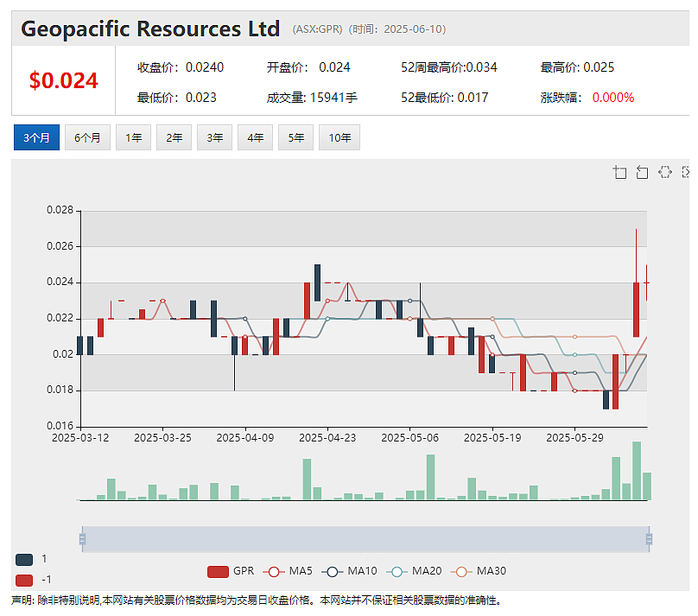The image size is (698, 616).
Task: Click the y-axis label 0.016
Action: pyautogui.click(x=60, y=426)
